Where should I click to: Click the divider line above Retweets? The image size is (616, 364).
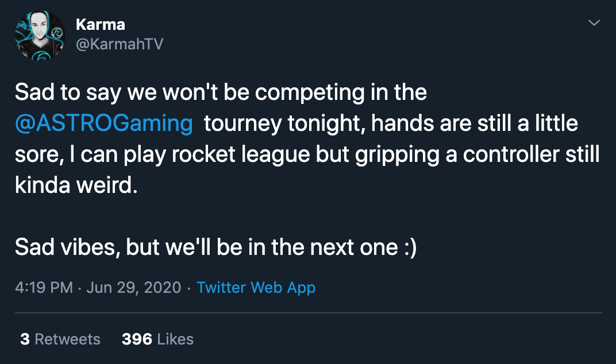309,313
